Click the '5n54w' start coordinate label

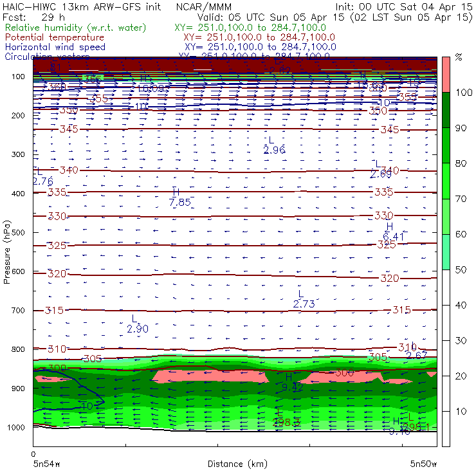coord(46,464)
